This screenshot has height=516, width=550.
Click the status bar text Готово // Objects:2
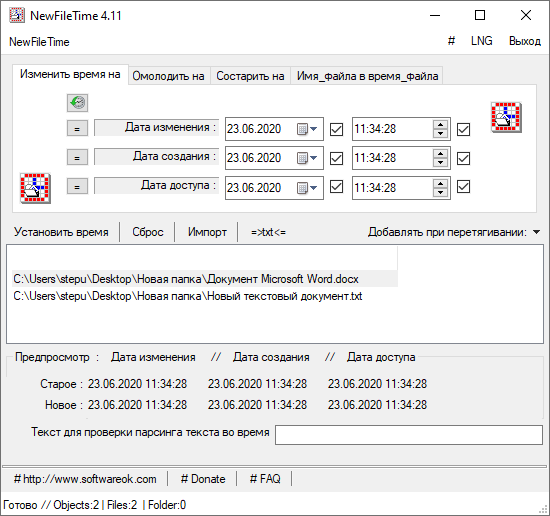(51, 505)
